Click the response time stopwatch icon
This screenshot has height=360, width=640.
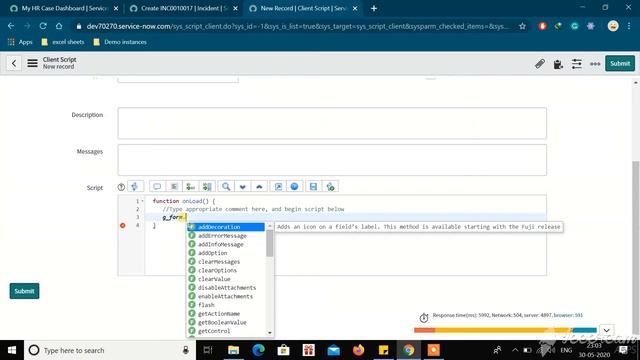pyautogui.click(x=424, y=318)
